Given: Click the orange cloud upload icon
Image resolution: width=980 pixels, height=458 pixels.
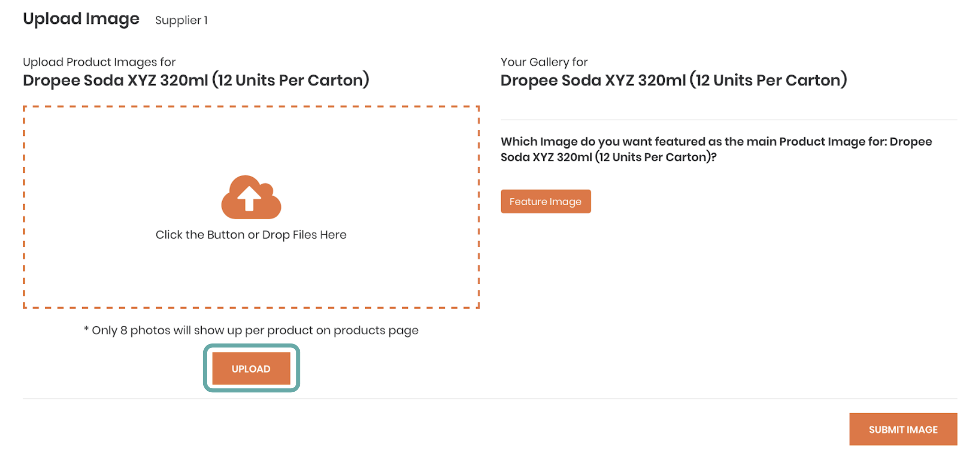Looking at the screenshot, I should click(x=251, y=197).
